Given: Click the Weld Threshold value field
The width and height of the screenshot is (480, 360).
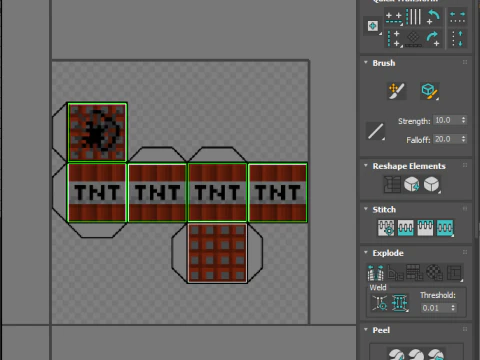Looking at the screenshot, I should [x=435, y=308].
